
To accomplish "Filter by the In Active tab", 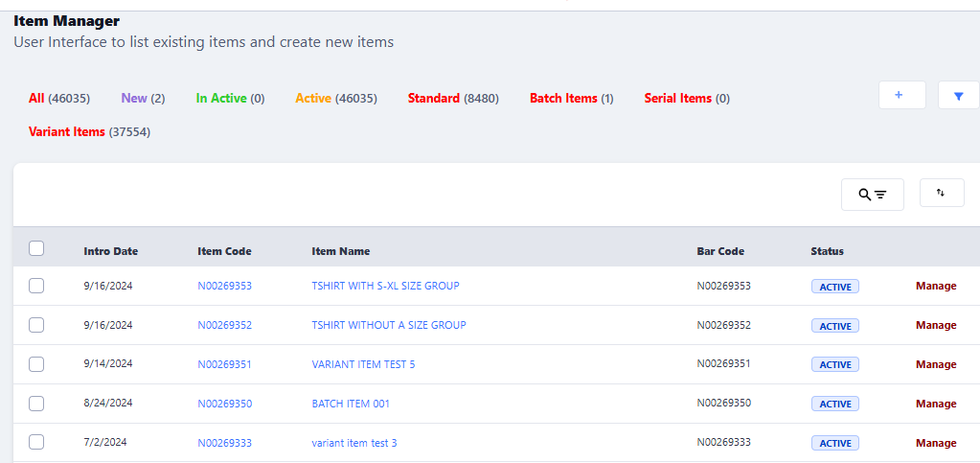I will (221, 98).
